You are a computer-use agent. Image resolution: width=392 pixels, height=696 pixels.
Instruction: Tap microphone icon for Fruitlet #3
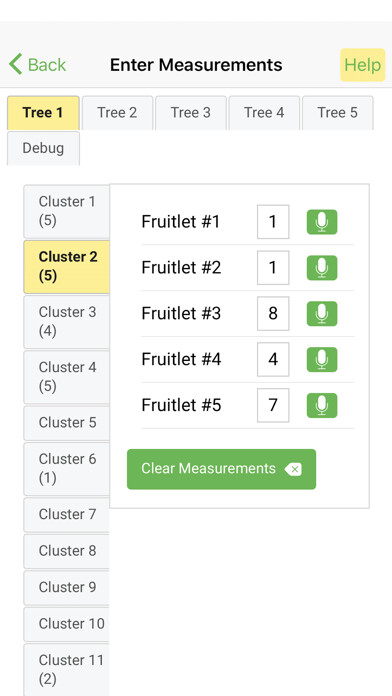pyautogui.click(x=322, y=313)
